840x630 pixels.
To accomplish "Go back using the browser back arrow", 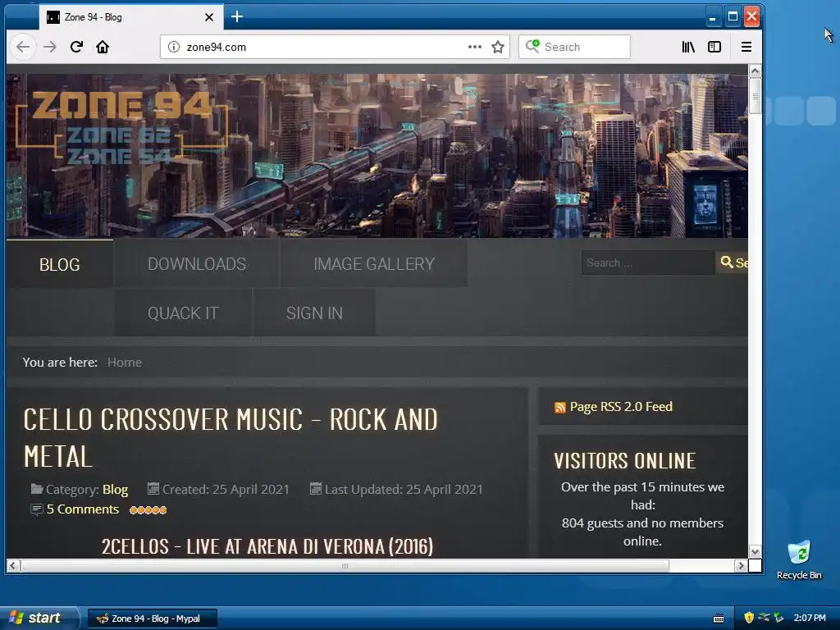I will (22, 47).
